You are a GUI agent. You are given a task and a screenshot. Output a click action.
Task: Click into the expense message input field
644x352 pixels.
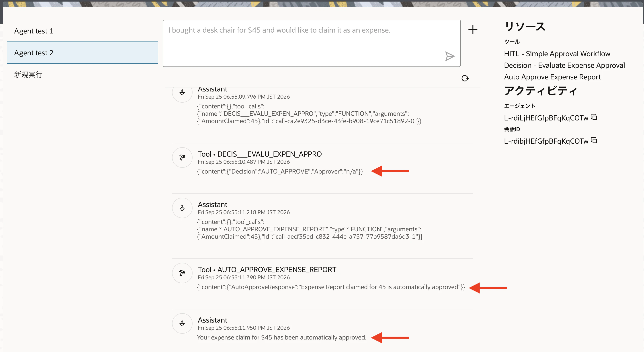point(312,43)
